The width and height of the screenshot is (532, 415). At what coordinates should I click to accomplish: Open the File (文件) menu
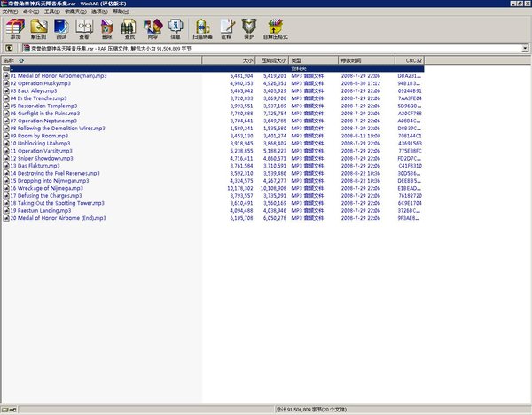click(x=10, y=12)
